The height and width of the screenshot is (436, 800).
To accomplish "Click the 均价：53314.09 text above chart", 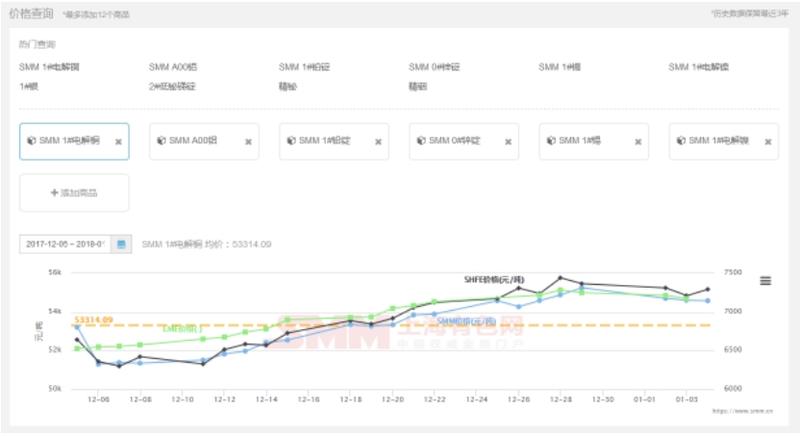I will (x=238, y=244).
